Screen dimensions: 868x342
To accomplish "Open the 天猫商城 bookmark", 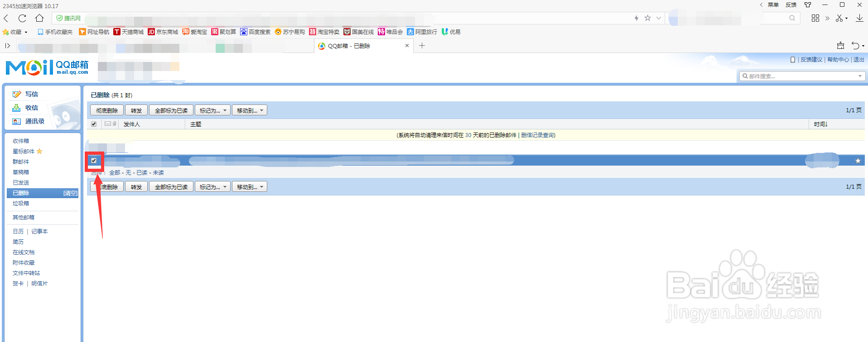I will 129,32.
